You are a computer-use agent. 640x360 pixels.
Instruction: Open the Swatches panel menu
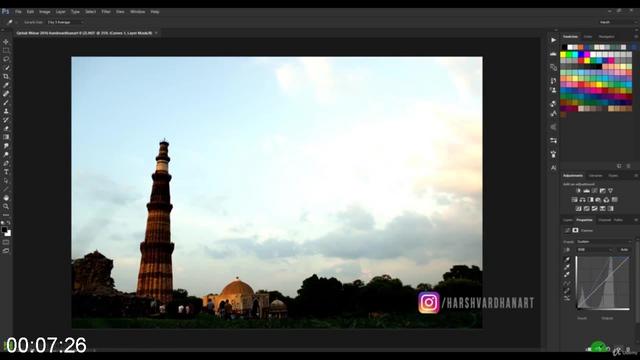click(x=636, y=37)
